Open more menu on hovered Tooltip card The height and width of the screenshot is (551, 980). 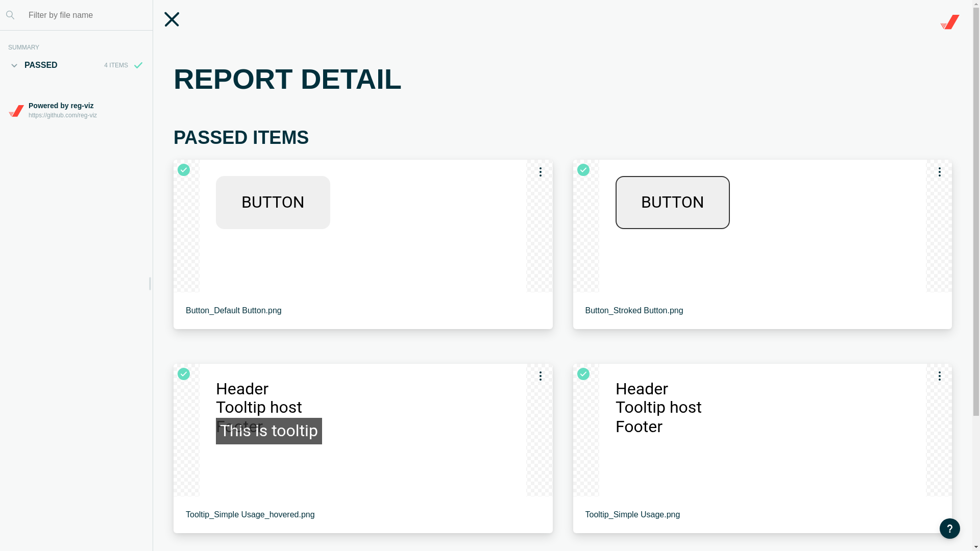[540, 376]
